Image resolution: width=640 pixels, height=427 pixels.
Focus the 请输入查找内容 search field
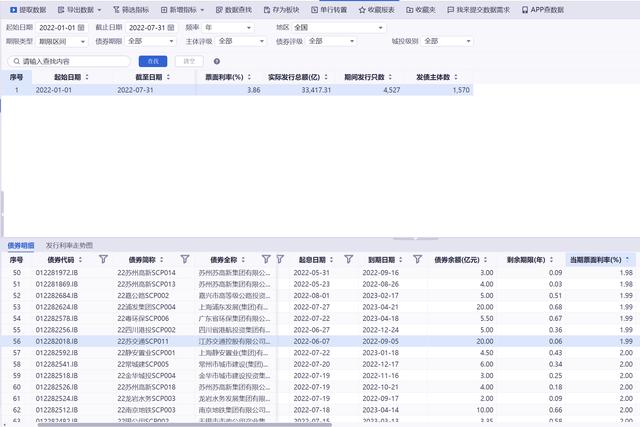(68, 61)
